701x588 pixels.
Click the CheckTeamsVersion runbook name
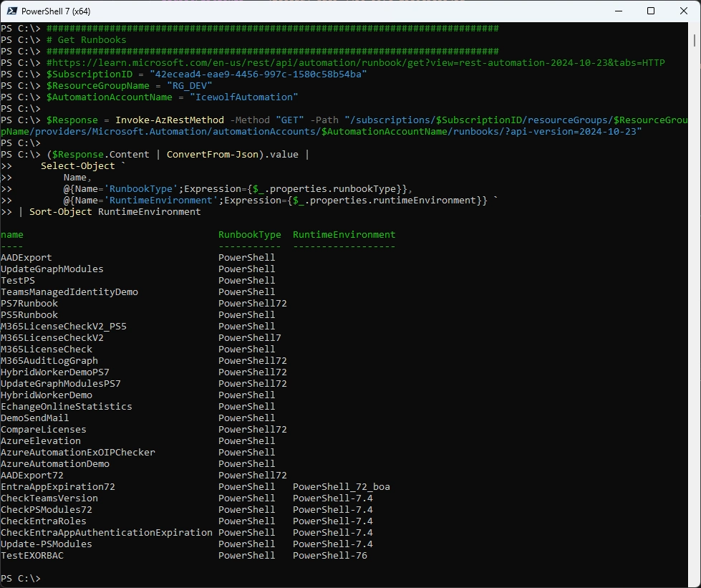(x=49, y=498)
